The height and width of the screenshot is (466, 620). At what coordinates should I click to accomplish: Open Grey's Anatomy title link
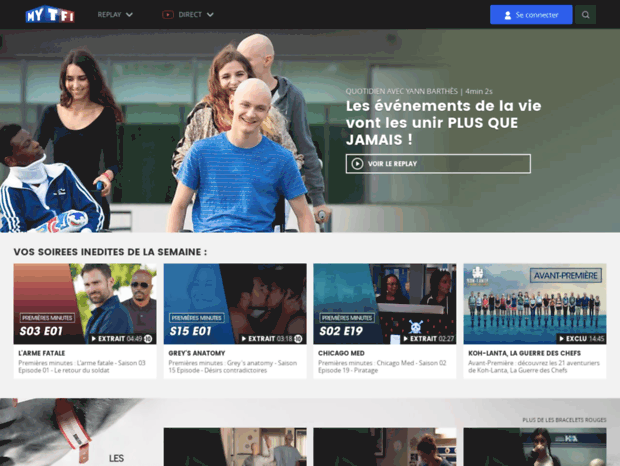[197, 353]
